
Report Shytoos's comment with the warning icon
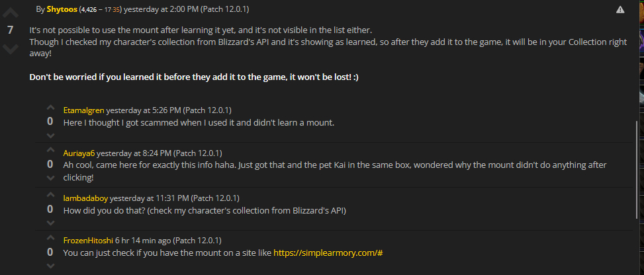[x=620, y=9]
